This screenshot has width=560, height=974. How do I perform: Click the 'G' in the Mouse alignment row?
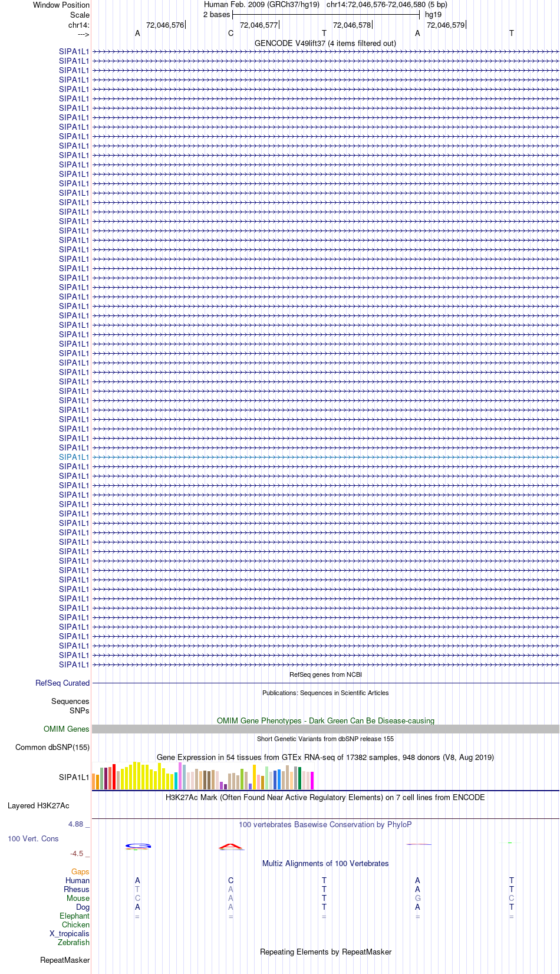pos(418,898)
